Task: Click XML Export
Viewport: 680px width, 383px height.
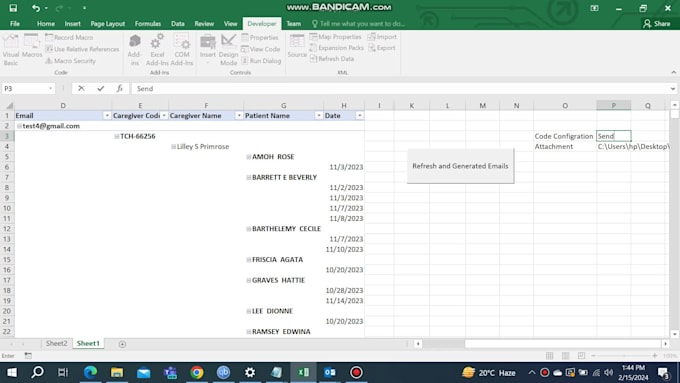Action: [382, 48]
